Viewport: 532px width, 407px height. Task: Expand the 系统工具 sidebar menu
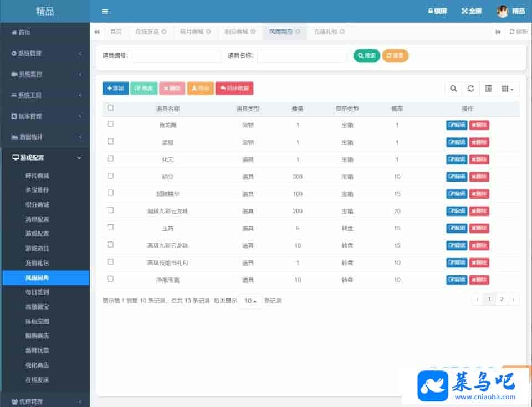click(x=46, y=95)
